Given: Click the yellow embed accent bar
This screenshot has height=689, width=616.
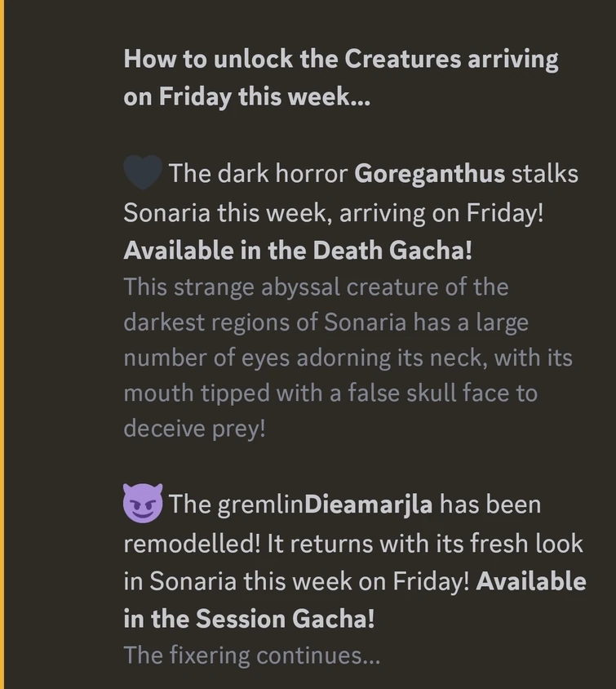Looking at the screenshot, I should 2,344.
